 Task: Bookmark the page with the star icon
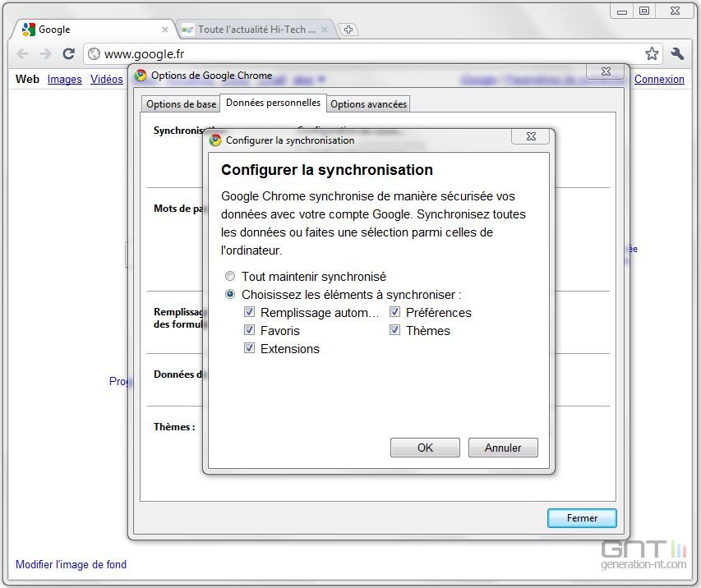652,53
